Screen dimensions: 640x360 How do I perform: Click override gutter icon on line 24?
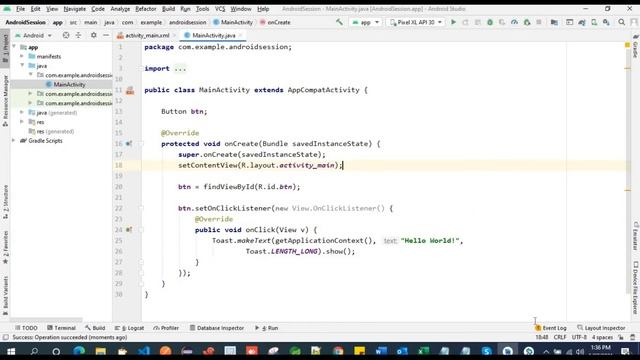click(129, 230)
